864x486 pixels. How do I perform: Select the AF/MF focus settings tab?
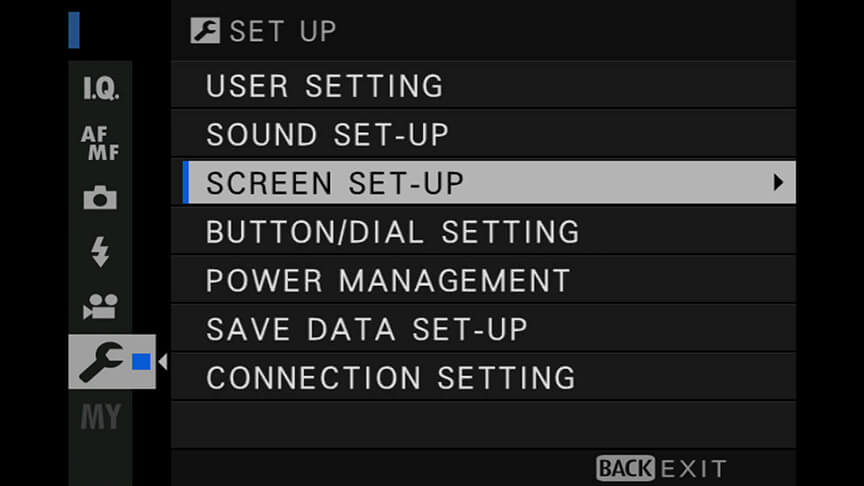[x=100, y=145]
